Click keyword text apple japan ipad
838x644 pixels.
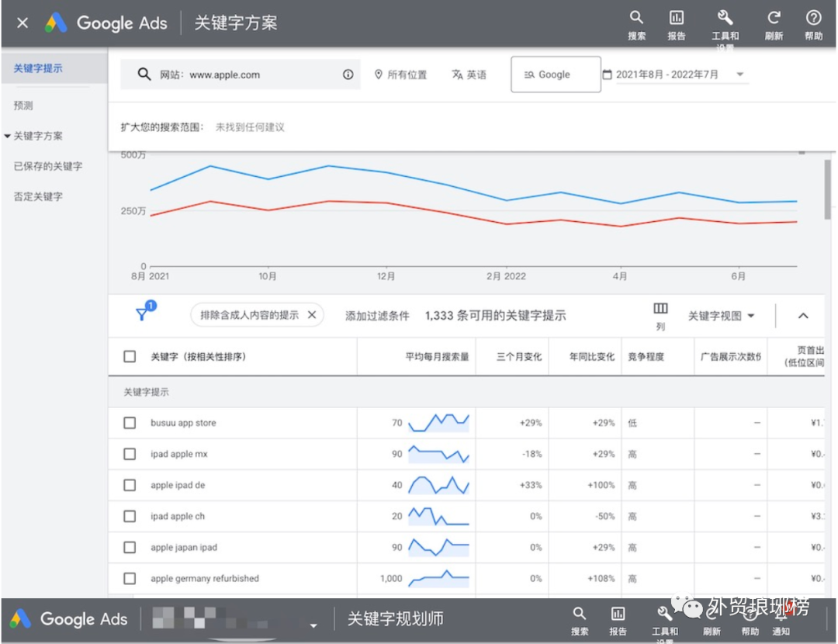[x=184, y=547]
